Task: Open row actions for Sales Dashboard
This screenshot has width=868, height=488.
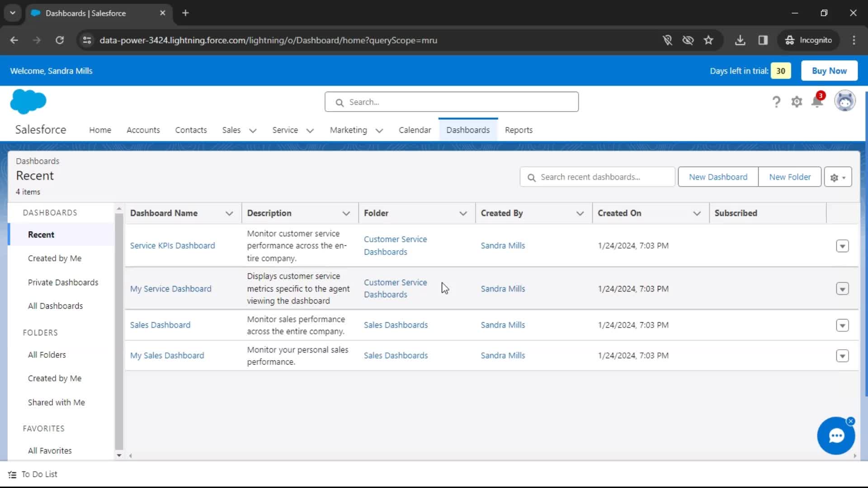Action: (842, 325)
